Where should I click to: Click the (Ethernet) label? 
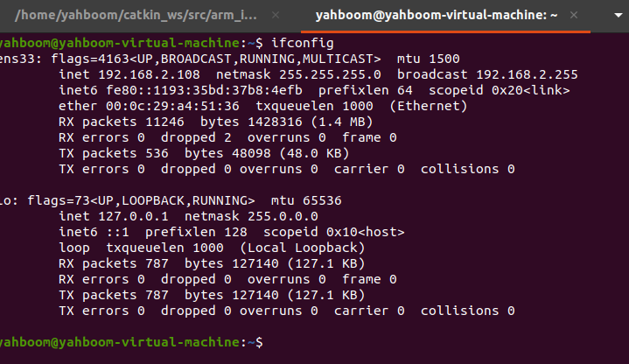(x=429, y=106)
